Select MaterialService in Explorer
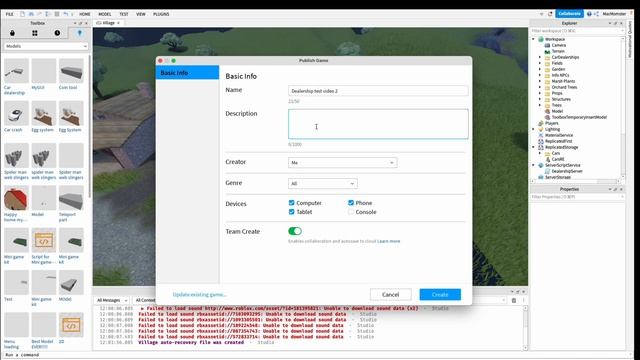The image size is (640, 360). coord(556,135)
